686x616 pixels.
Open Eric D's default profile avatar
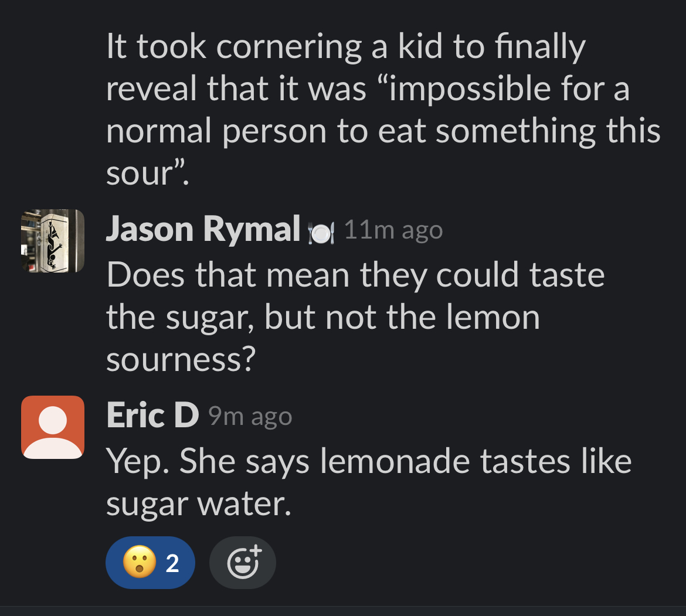tap(53, 427)
